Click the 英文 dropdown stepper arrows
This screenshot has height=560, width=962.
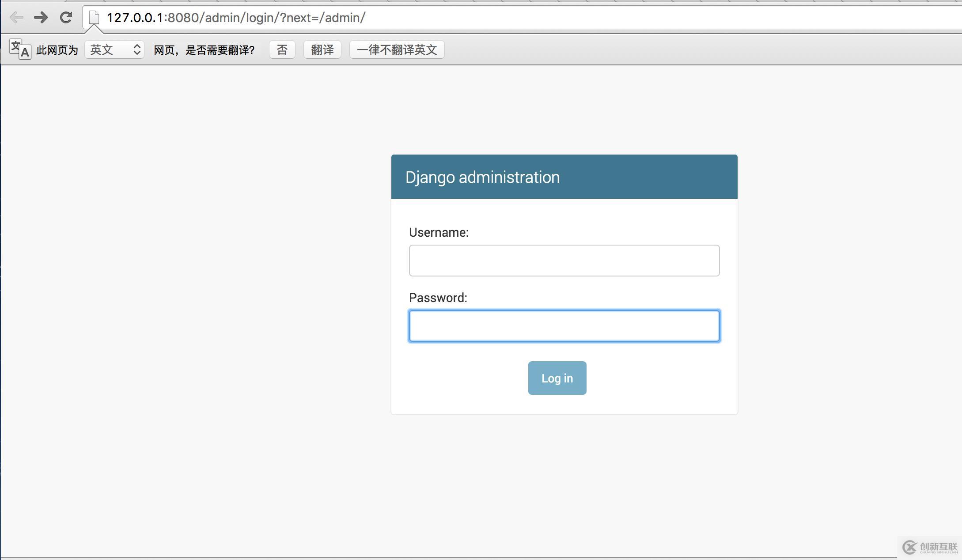click(137, 49)
